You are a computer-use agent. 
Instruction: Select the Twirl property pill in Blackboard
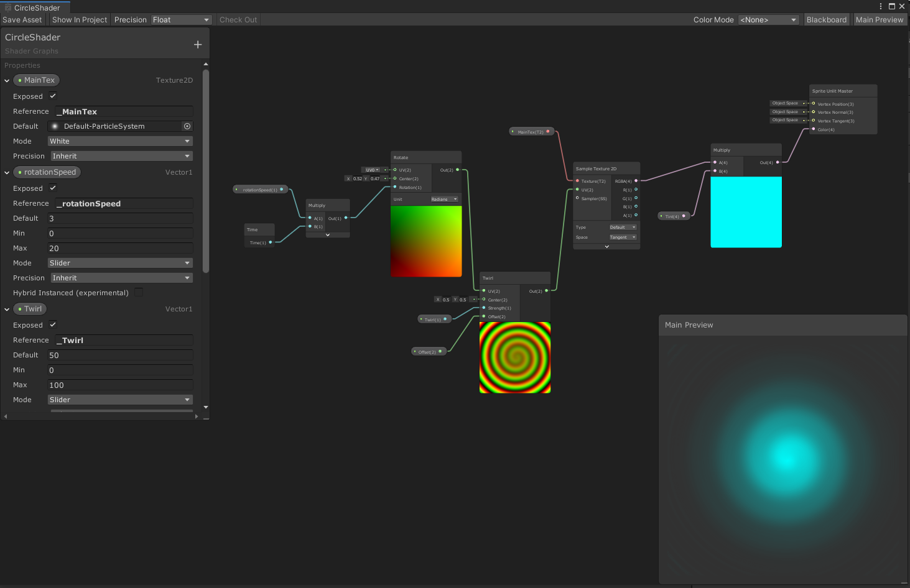(x=30, y=309)
